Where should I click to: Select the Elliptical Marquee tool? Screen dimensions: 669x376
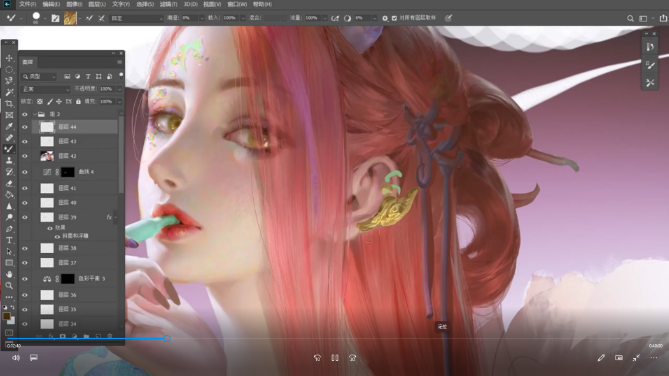(x=9, y=70)
